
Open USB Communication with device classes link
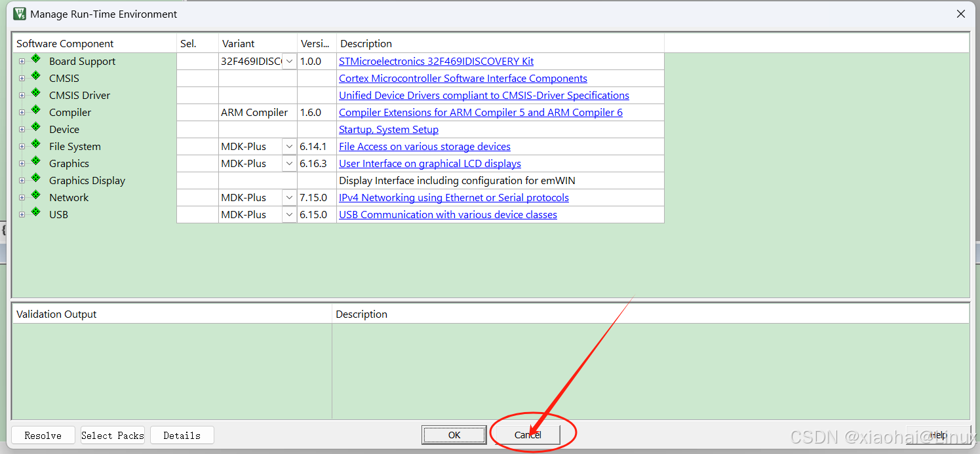(x=448, y=215)
